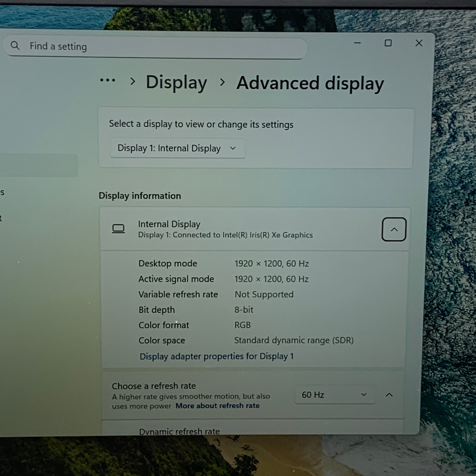
Task: Click the Choose a refresh rate label
Action: tap(154, 386)
